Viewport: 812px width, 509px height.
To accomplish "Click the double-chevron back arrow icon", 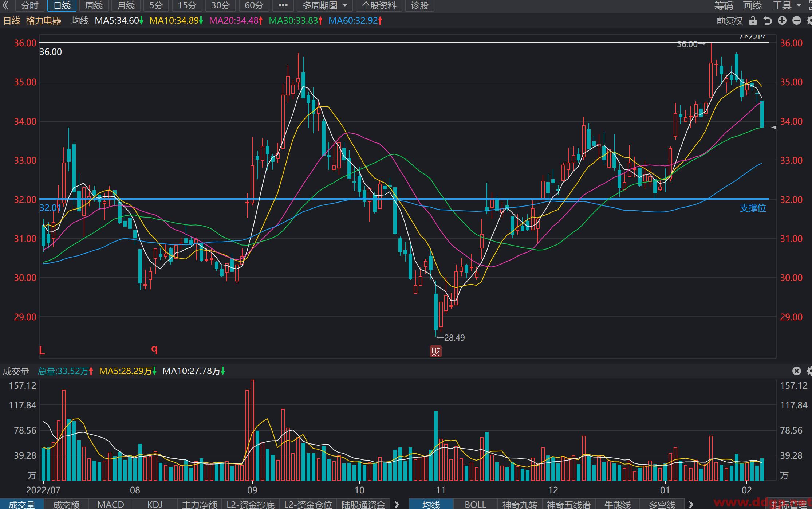I will point(5,5).
